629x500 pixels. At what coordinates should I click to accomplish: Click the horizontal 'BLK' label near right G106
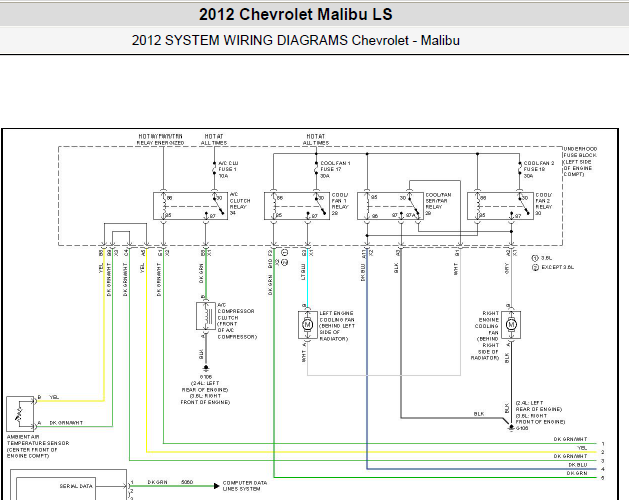pos(479,414)
